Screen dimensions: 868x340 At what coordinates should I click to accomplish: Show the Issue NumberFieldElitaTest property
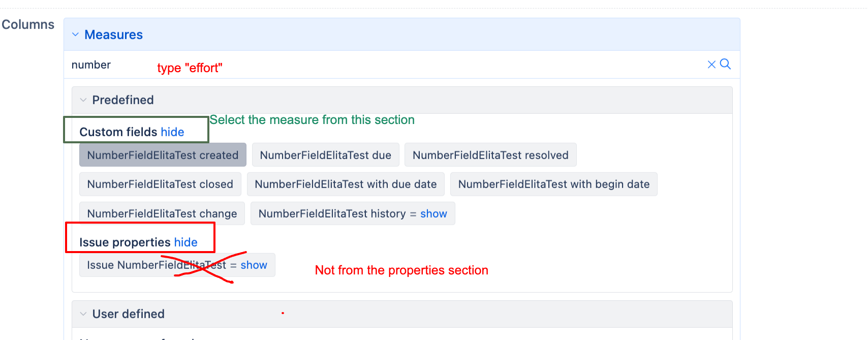[254, 265]
